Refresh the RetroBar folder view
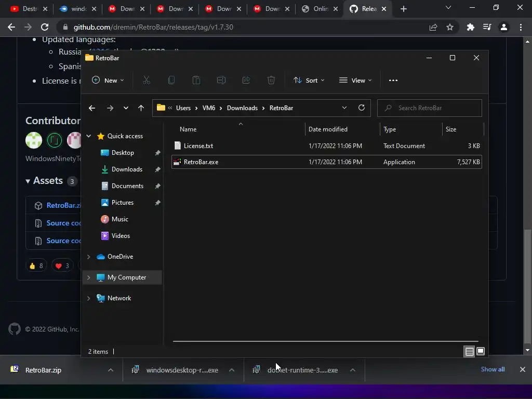This screenshot has width=532, height=399. pos(362,108)
